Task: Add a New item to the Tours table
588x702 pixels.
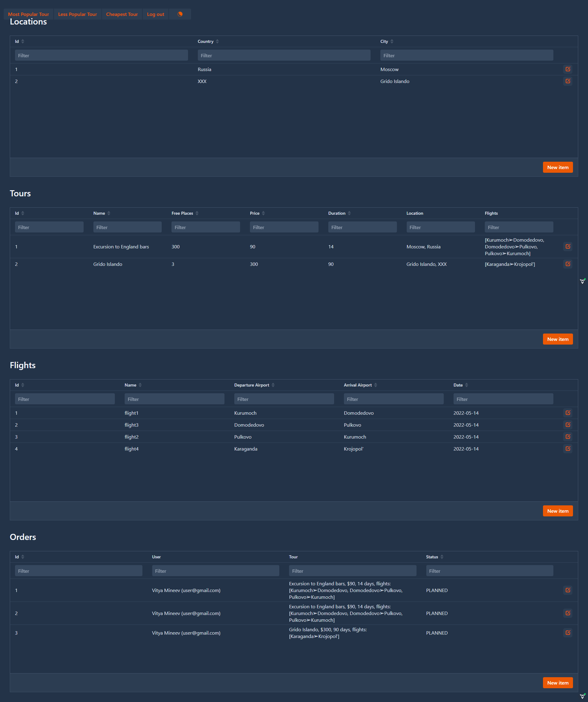Action: tap(558, 339)
